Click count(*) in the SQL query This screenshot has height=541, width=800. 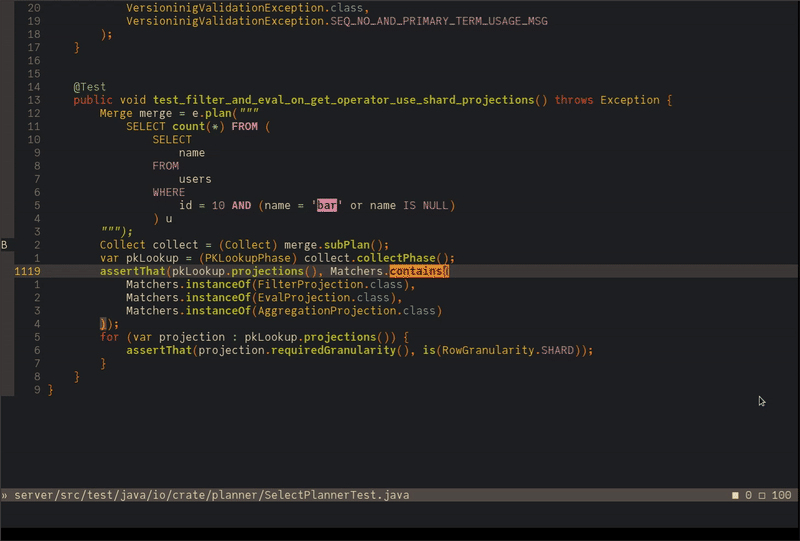coord(198,126)
